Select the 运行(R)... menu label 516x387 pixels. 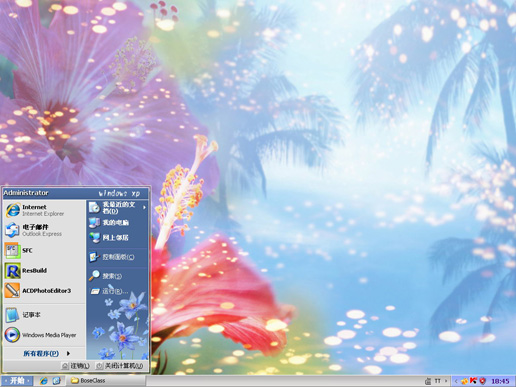tap(115, 291)
